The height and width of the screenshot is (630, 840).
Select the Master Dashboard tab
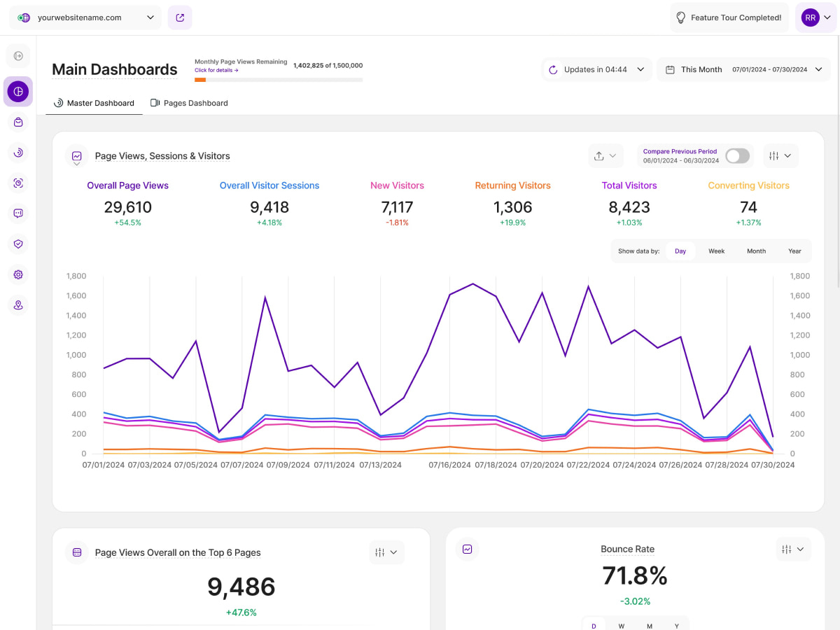(94, 103)
